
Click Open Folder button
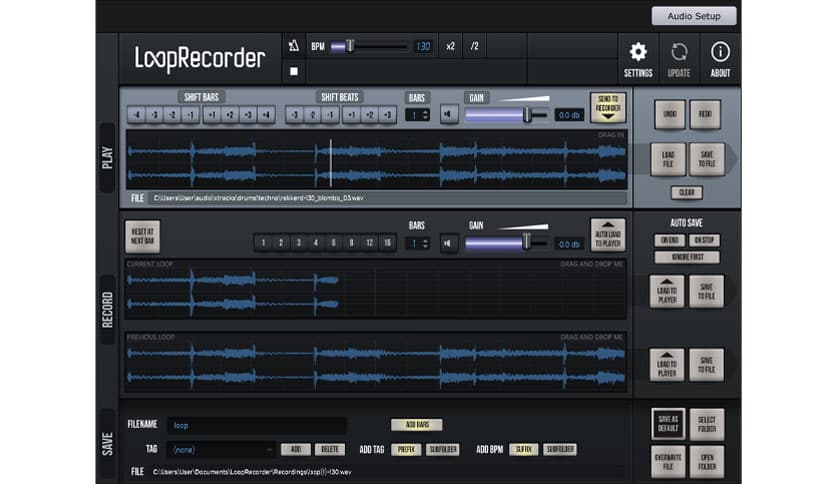(x=707, y=462)
